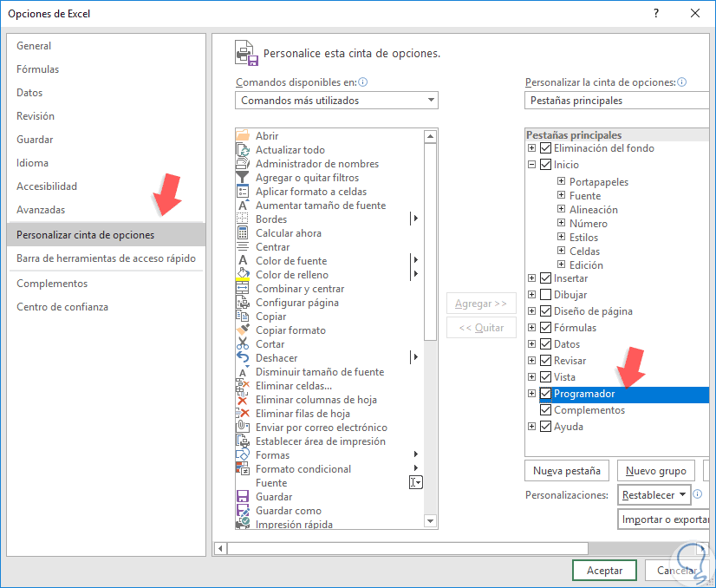This screenshot has height=588, width=716.
Task: Click the Copiar formato brush icon
Action: pyautogui.click(x=243, y=330)
